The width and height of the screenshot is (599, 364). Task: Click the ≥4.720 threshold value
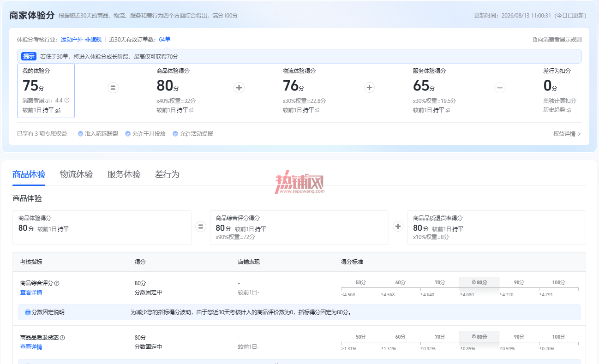(507, 294)
